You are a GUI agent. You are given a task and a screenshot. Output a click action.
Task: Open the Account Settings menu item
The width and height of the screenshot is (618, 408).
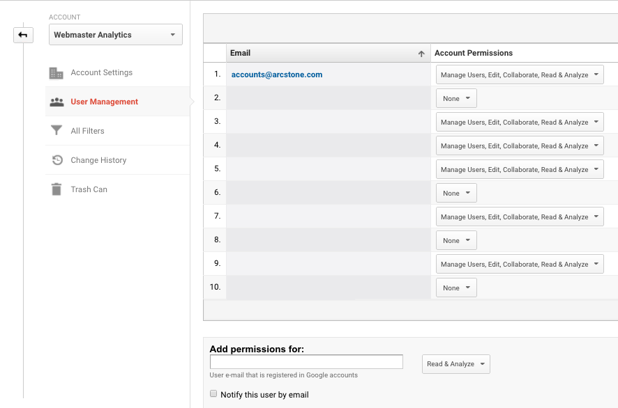click(101, 73)
